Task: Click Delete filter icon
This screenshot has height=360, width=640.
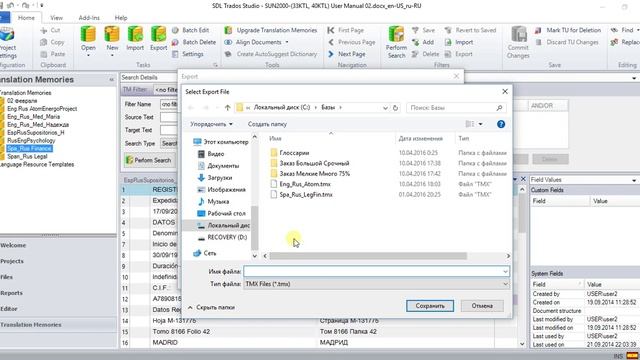Action: 425,54
